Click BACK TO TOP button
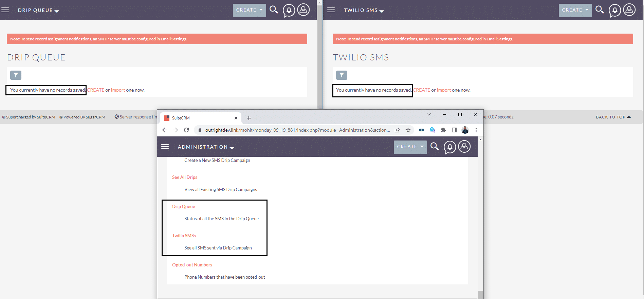The height and width of the screenshot is (299, 644). point(613,117)
